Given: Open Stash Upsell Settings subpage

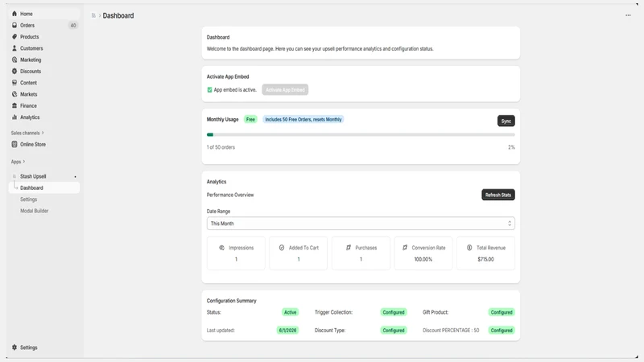Looking at the screenshot, I should click(29, 199).
